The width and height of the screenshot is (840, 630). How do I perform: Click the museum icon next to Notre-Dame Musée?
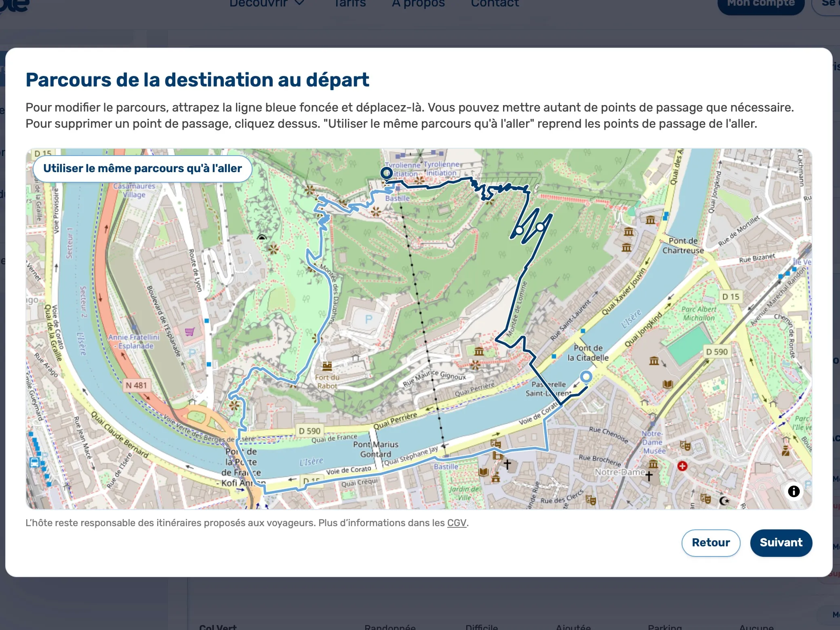point(653,464)
